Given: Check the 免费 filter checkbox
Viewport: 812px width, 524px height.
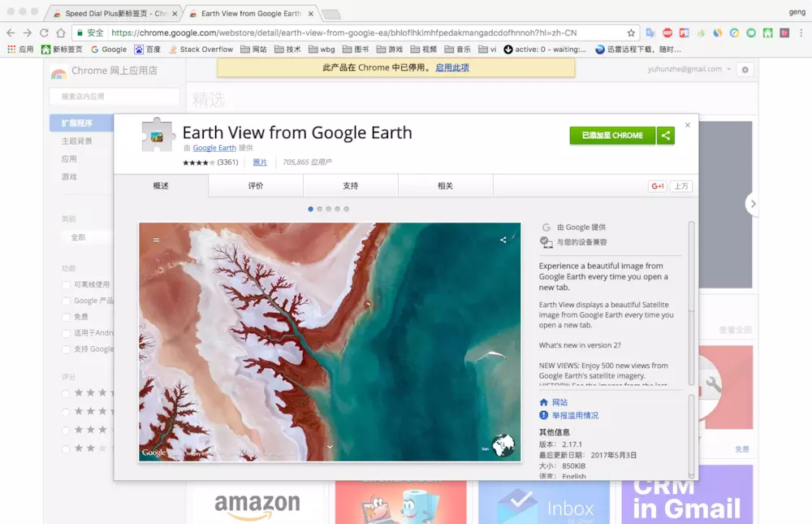Looking at the screenshot, I should [x=66, y=317].
